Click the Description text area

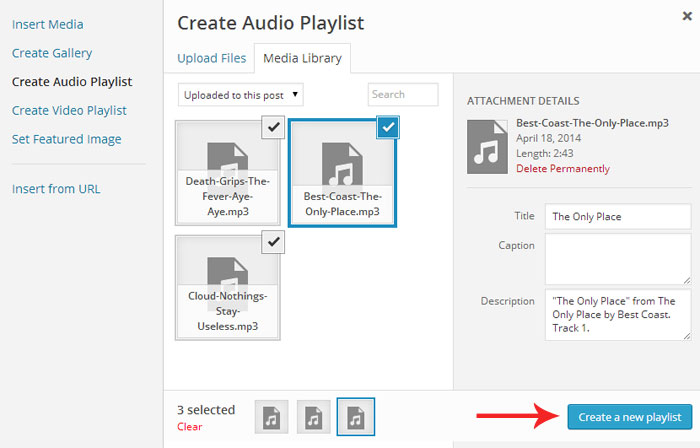pos(618,315)
